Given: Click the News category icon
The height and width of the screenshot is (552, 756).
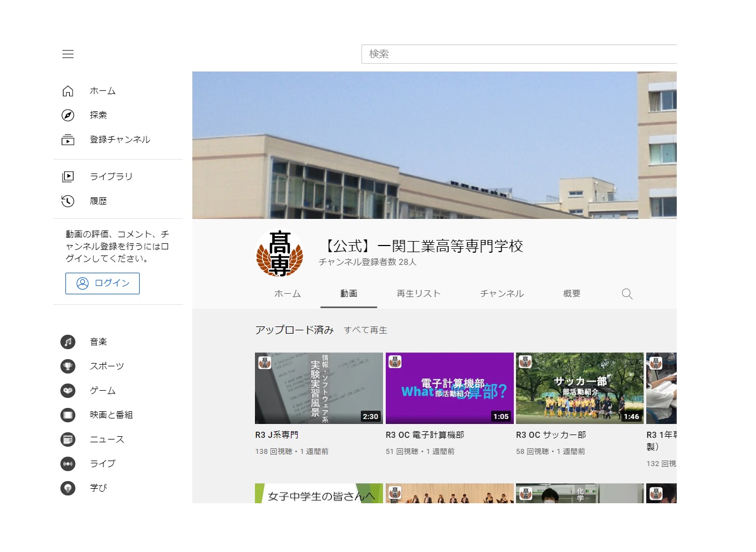Looking at the screenshot, I should (68, 439).
